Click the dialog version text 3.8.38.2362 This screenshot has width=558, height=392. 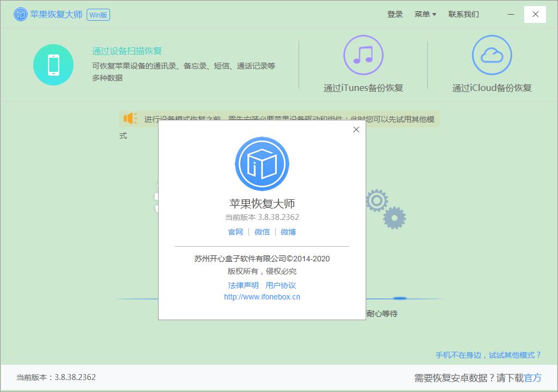pyautogui.click(x=278, y=217)
